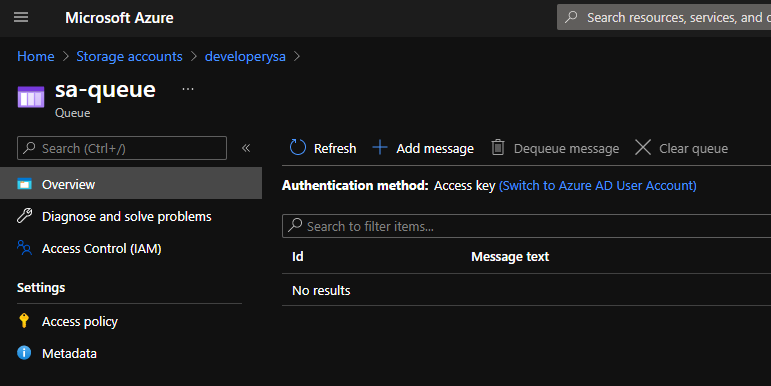Sort by the Message text column header
The height and width of the screenshot is (386, 771).
(510, 257)
